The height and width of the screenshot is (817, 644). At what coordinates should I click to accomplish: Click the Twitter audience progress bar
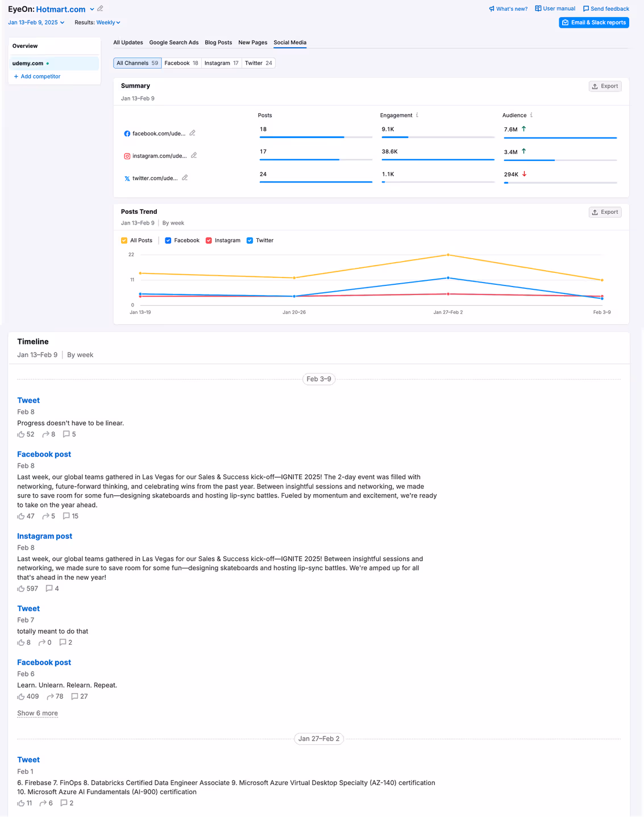[x=560, y=183]
